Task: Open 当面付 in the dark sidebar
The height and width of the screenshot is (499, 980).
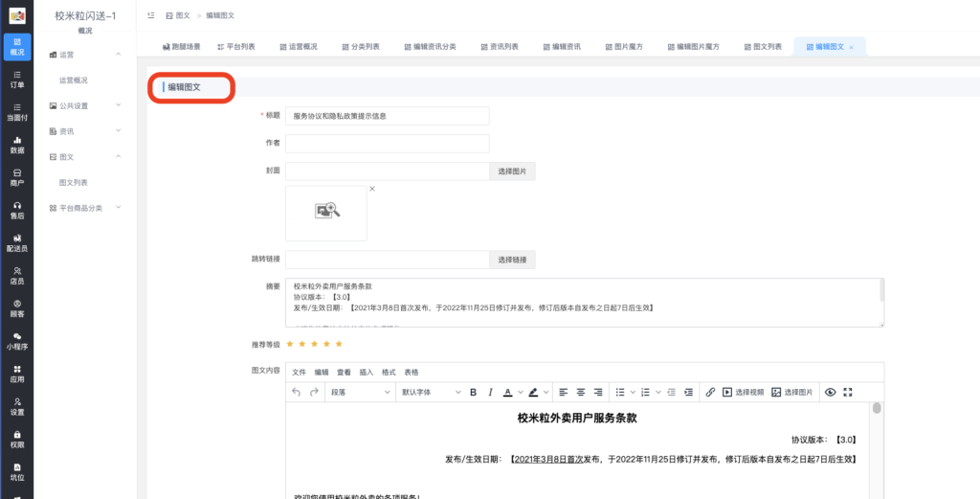Action: pyautogui.click(x=17, y=112)
